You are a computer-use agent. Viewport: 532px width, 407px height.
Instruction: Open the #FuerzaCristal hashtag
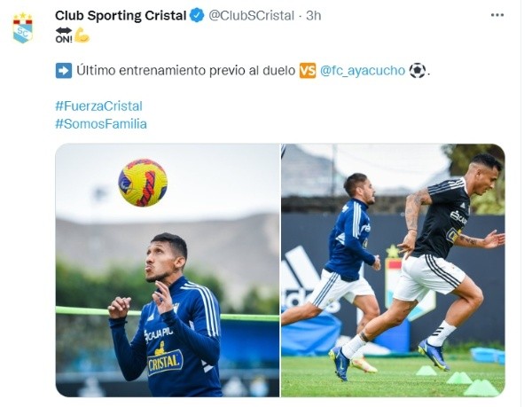pos(98,106)
